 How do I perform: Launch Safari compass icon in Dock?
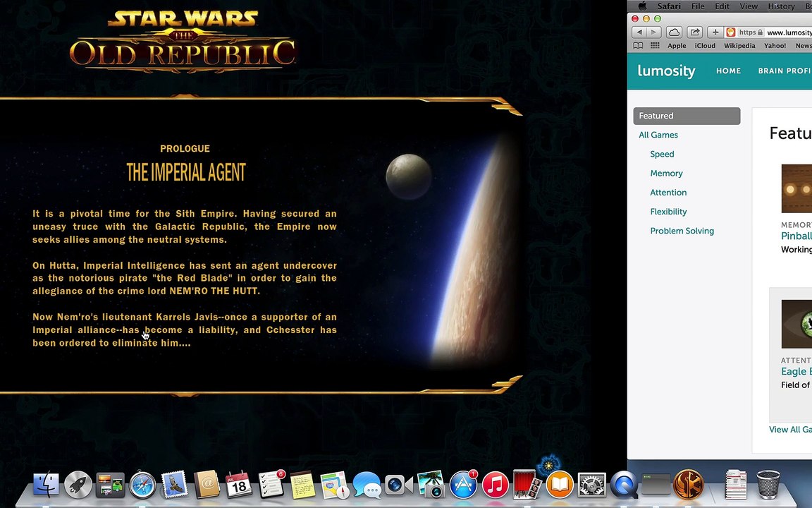click(x=142, y=485)
